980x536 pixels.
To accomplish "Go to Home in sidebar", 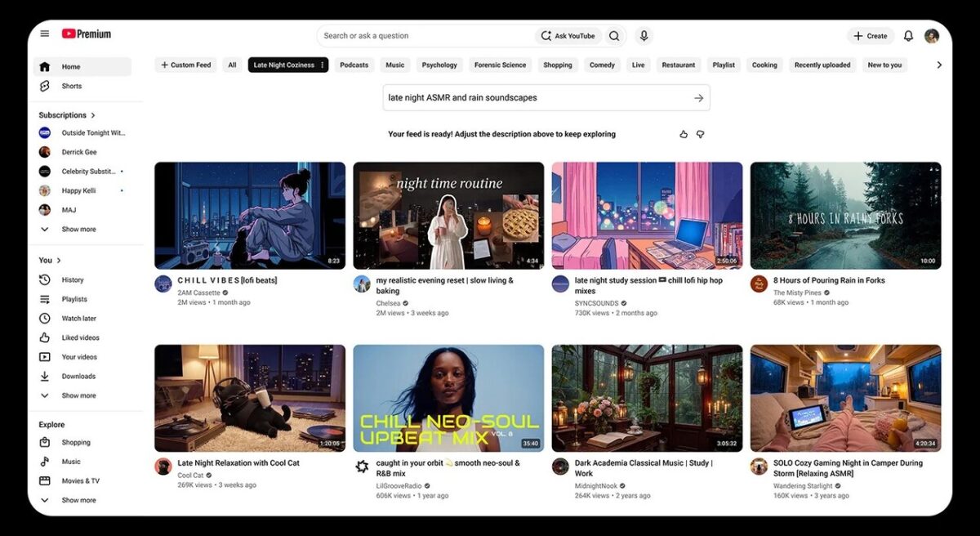I will click(x=82, y=67).
